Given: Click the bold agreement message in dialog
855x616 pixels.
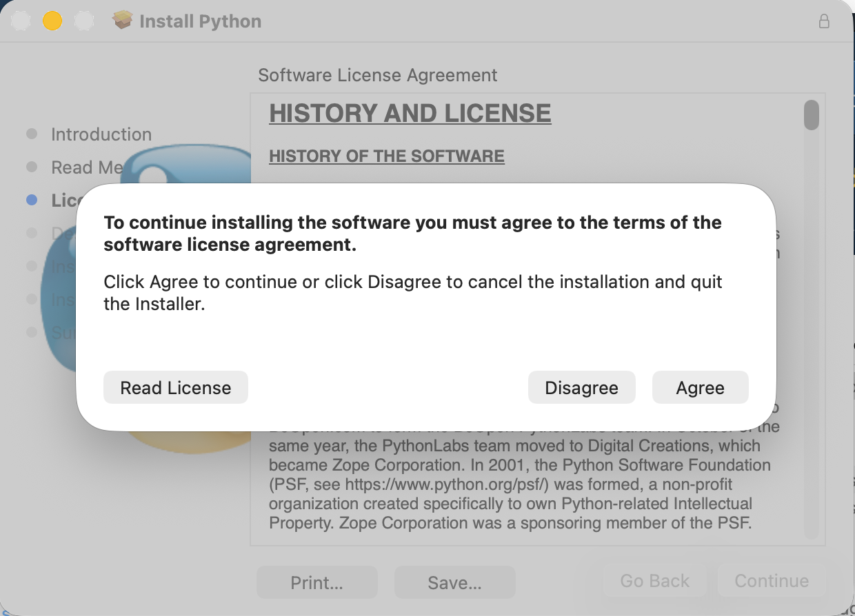Looking at the screenshot, I should click(412, 234).
